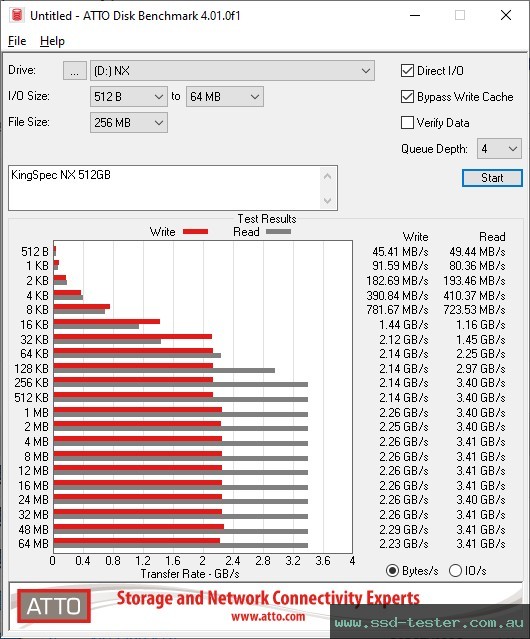
Task: Open the Help menu
Action: pos(52,41)
